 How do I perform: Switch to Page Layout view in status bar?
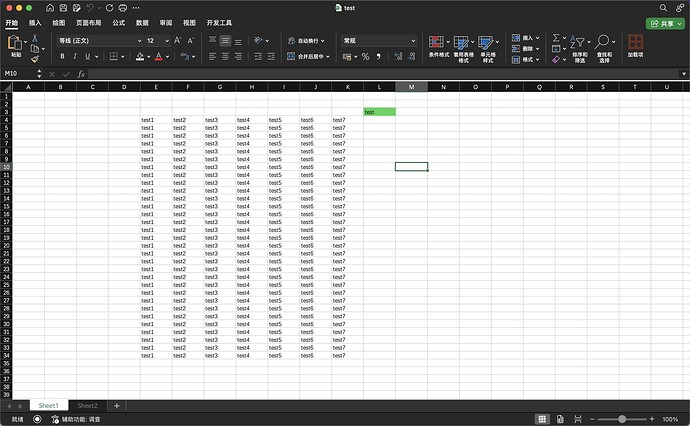click(x=560, y=419)
